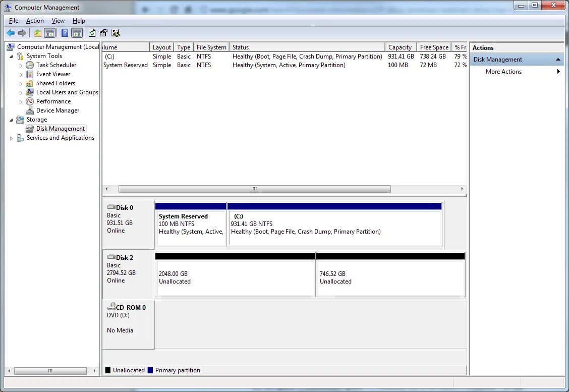Image resolution: width=569 pixels, height=392 pixels.
Task: Click the volume list horizontal scrollbar thumb
Action: [x=254, y=189]
